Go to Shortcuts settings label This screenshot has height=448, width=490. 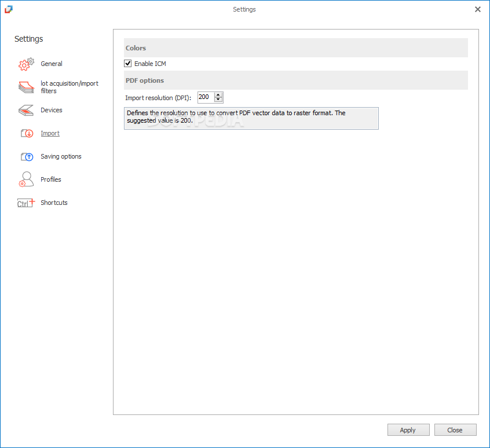tap(54, 203)
